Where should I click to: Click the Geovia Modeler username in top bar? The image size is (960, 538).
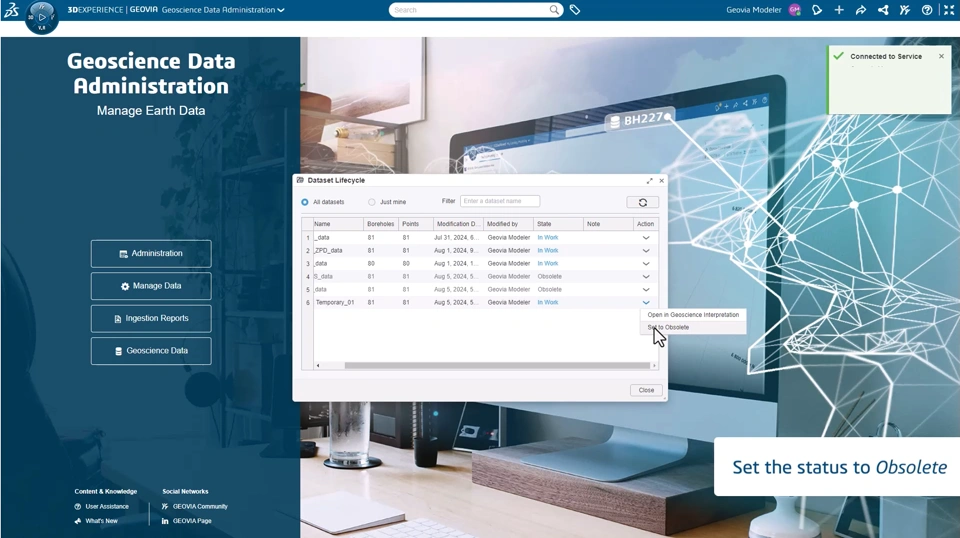(754, 10)
